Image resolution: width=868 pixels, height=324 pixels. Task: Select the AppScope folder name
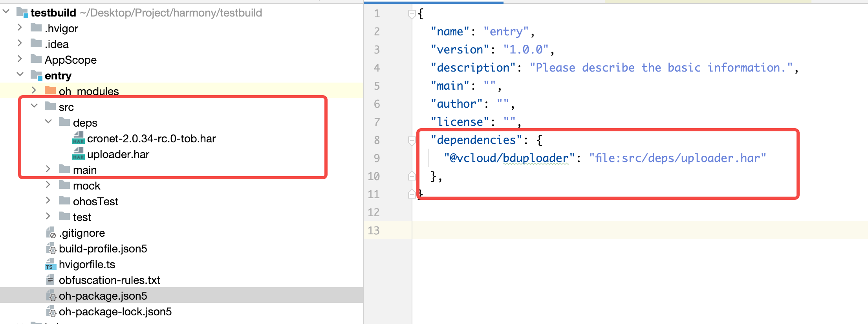71,60
